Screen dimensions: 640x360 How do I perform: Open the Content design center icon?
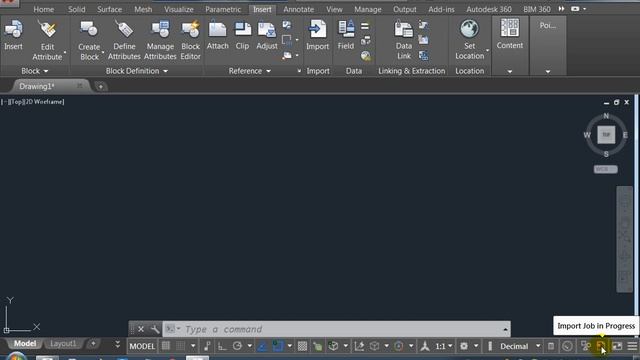[x=510, y=29]
